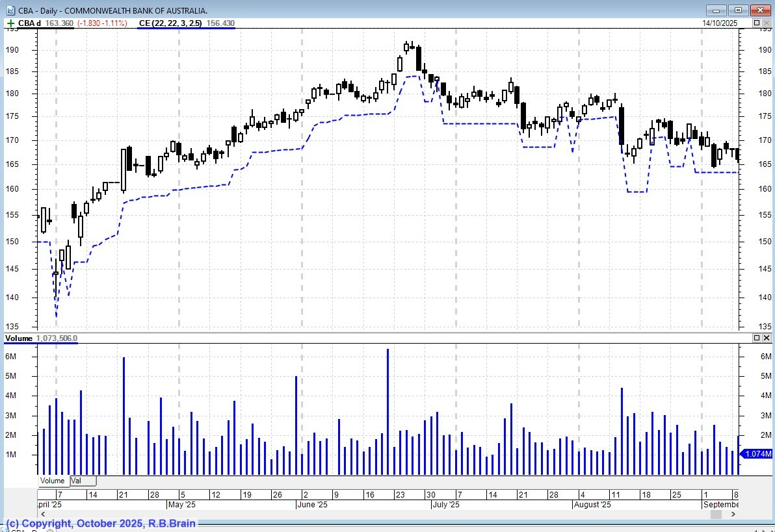Maximize the Volume pane
775x532 pixels.
point(757,338)
